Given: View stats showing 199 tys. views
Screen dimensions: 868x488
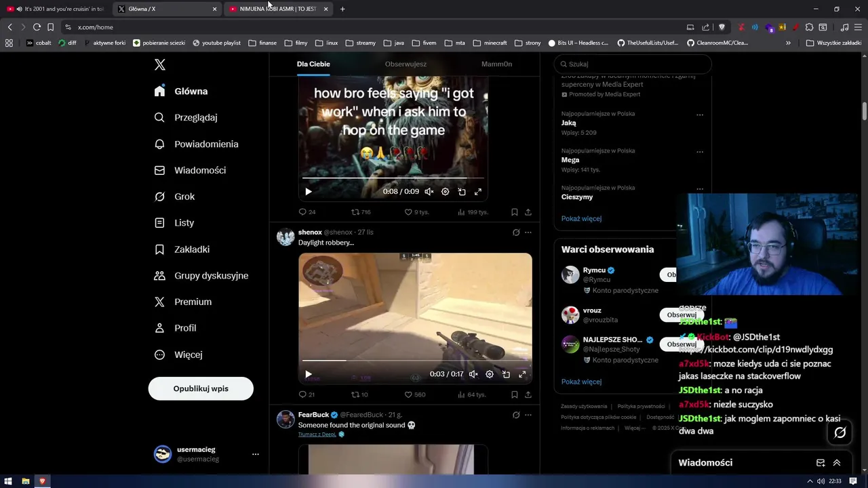Looking at the screenshot, I should click(x=473, y=212).
